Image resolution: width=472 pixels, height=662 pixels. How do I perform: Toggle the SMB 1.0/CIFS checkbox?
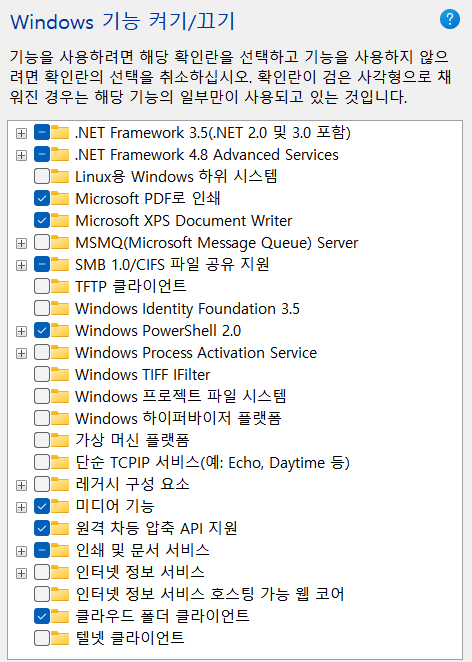(42, 264)
